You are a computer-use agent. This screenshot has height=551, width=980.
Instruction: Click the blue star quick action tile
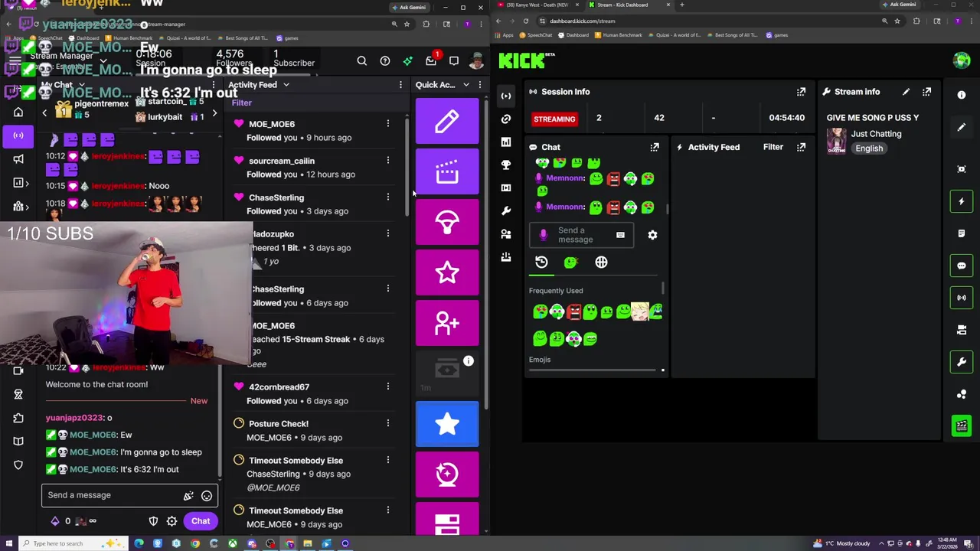coord(447,424)
